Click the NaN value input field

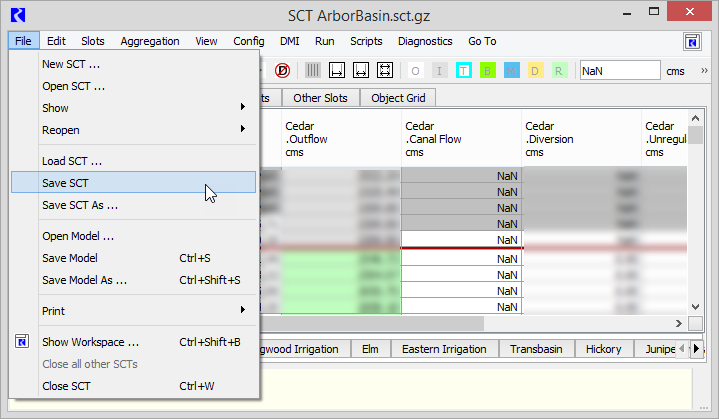619,71
